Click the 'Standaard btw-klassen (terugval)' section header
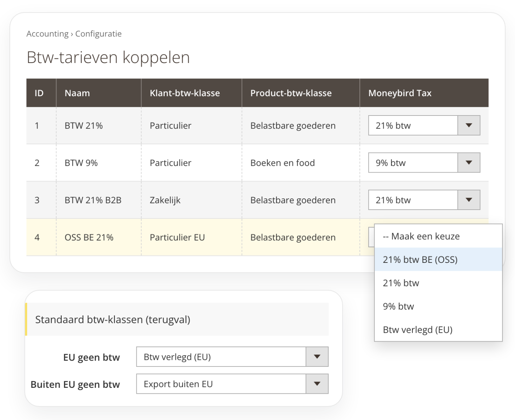 coord(177,319)
